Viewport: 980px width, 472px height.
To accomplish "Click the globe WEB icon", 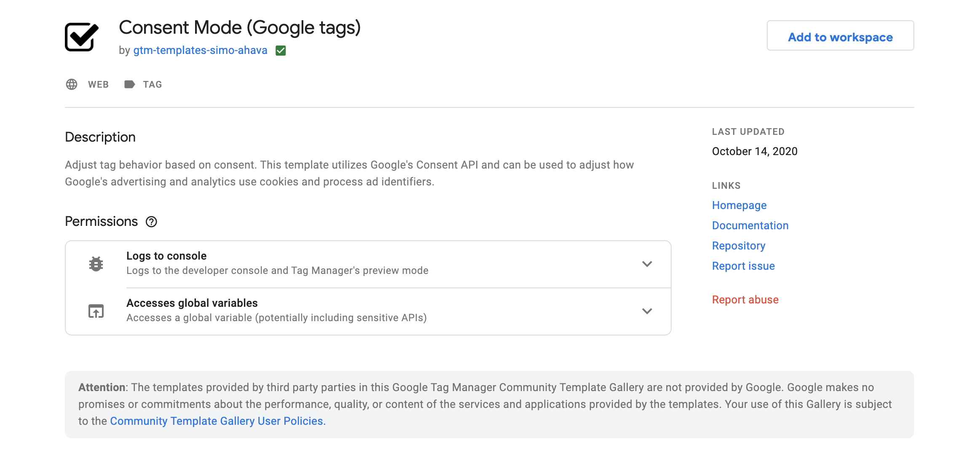I will click(72, 84).
